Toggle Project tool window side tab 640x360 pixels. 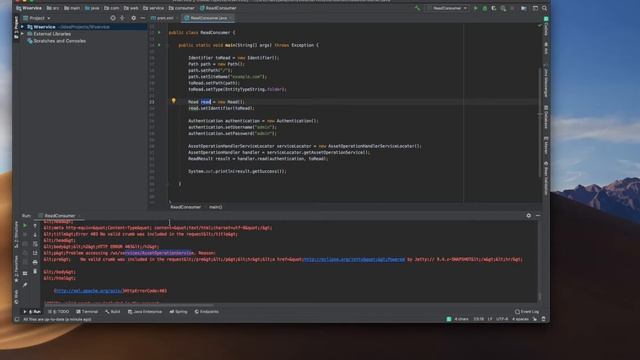[x=16, y=28]
